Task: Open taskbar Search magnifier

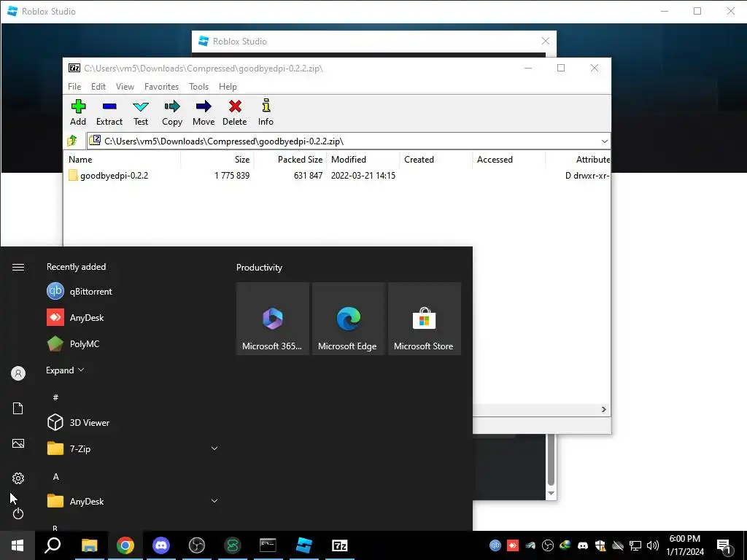Action: [53, 545]
